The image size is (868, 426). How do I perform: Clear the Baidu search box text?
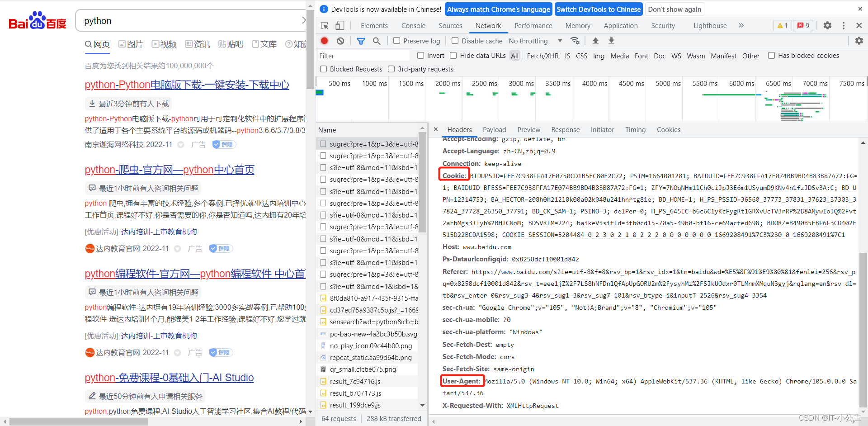click(304, 20)
